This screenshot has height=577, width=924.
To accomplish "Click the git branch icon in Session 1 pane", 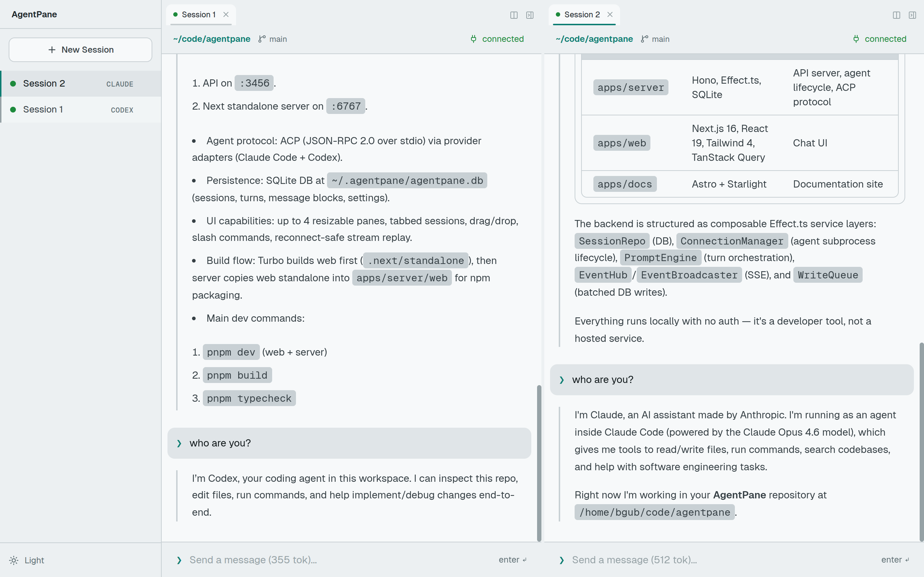I will click(262, 39).
